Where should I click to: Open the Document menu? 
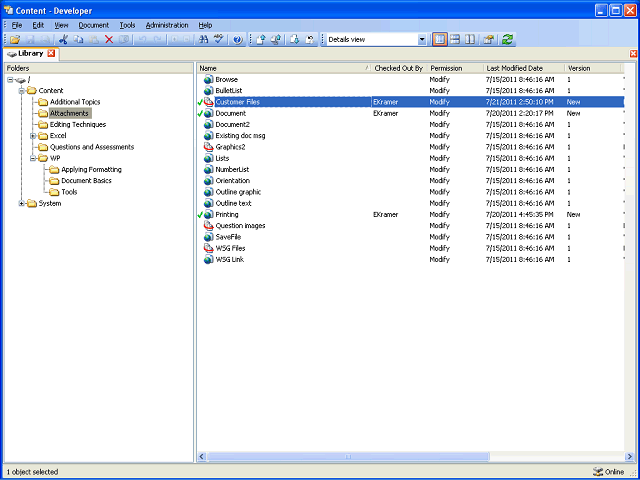94,25
